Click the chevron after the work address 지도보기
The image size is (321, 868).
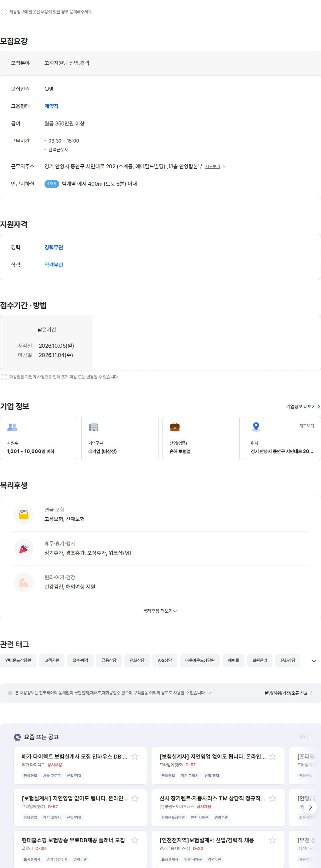click(224, 166)
